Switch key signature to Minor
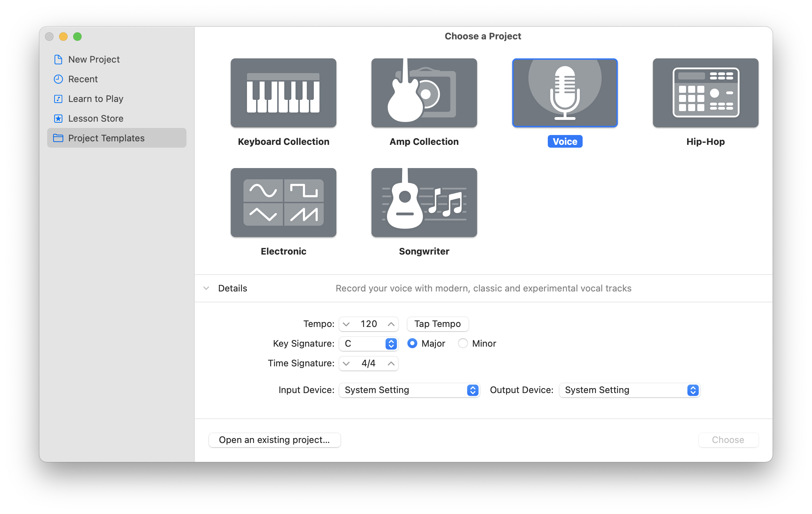Viewport: 812px width, 514px height. tap(463, 343)
